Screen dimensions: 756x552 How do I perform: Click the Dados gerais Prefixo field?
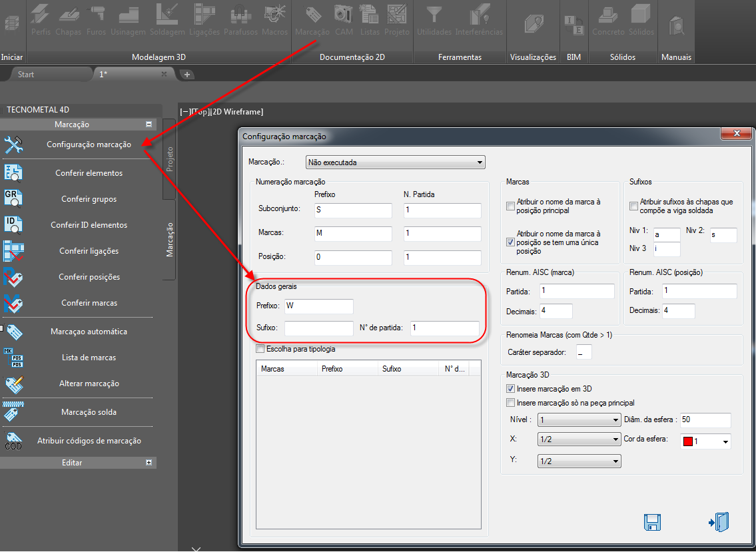click(x=318, y=306)
